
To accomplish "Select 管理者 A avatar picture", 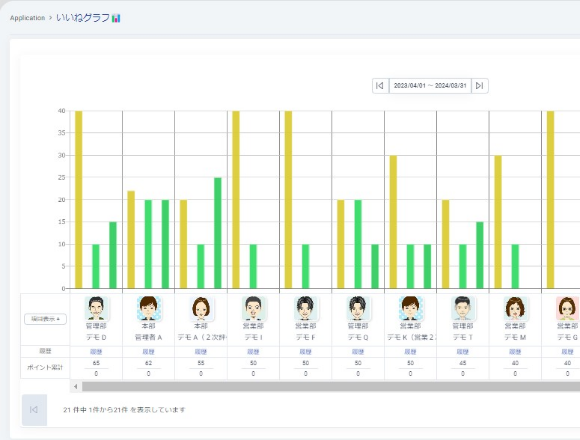I will 149,308.
